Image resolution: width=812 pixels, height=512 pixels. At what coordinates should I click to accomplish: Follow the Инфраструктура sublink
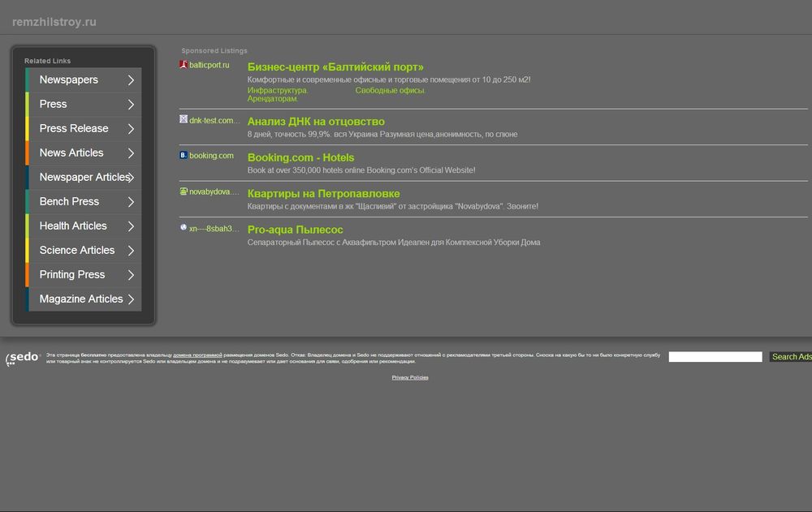278,90
